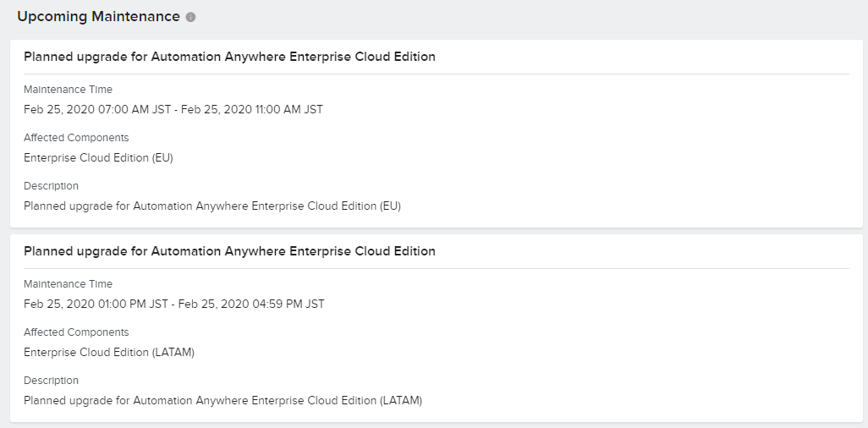Image resolution: width=868 pixels, height=428 pixels.
Task: Click the divider line under the EU card title
Action: [x=436, y=74]
